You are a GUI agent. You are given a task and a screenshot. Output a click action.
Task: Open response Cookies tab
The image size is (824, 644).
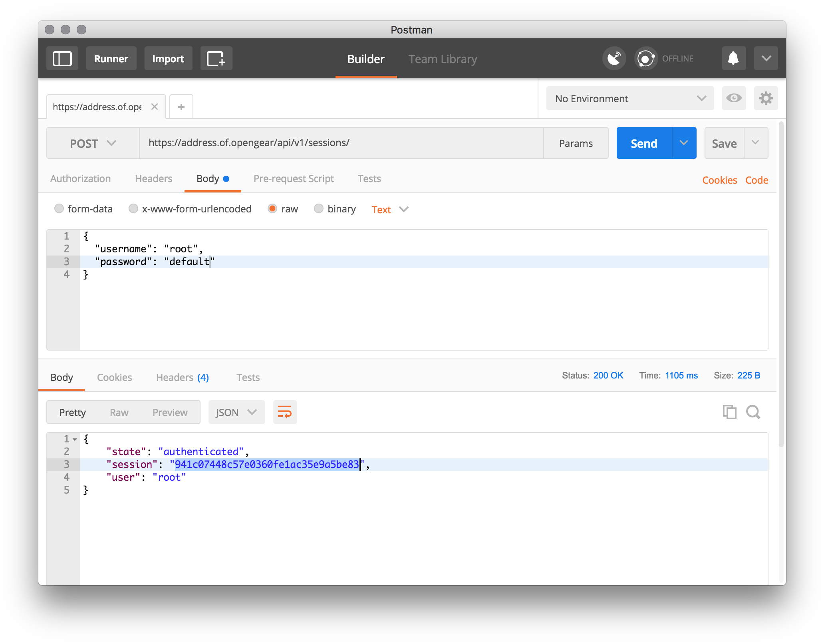point(114,377)
